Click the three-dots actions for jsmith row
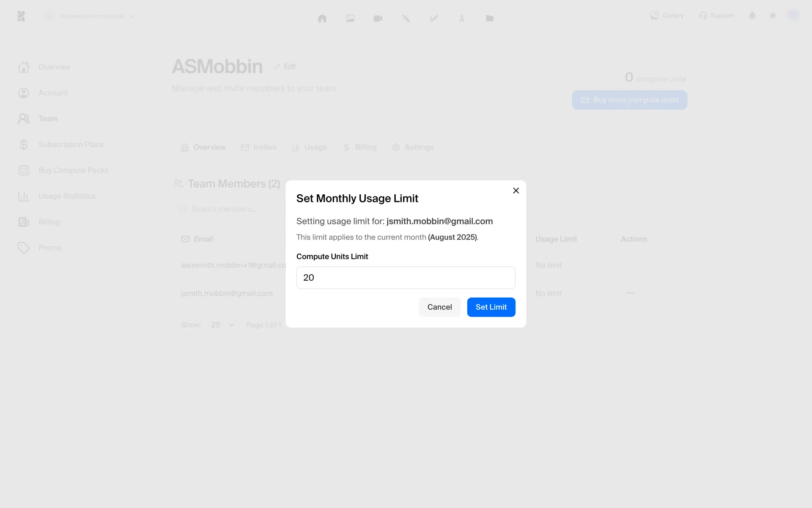812x508 pixels. (x=630, y=293)
